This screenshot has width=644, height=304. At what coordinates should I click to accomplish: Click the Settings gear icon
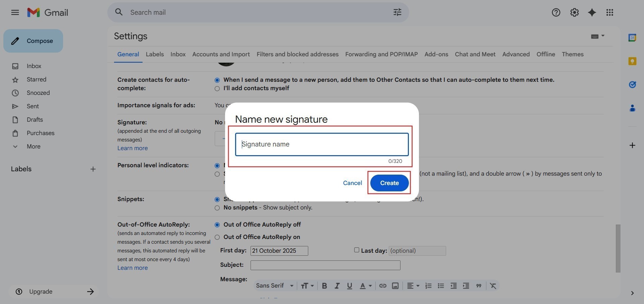click(574, 12)
